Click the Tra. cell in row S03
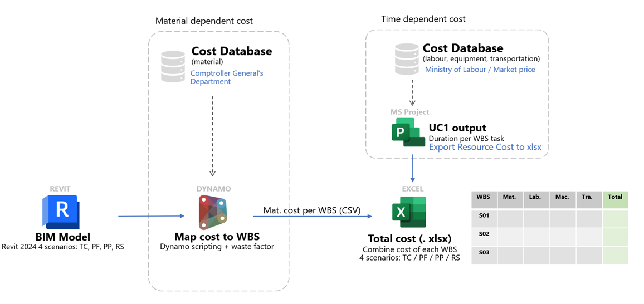 click(x=589, y=256)
